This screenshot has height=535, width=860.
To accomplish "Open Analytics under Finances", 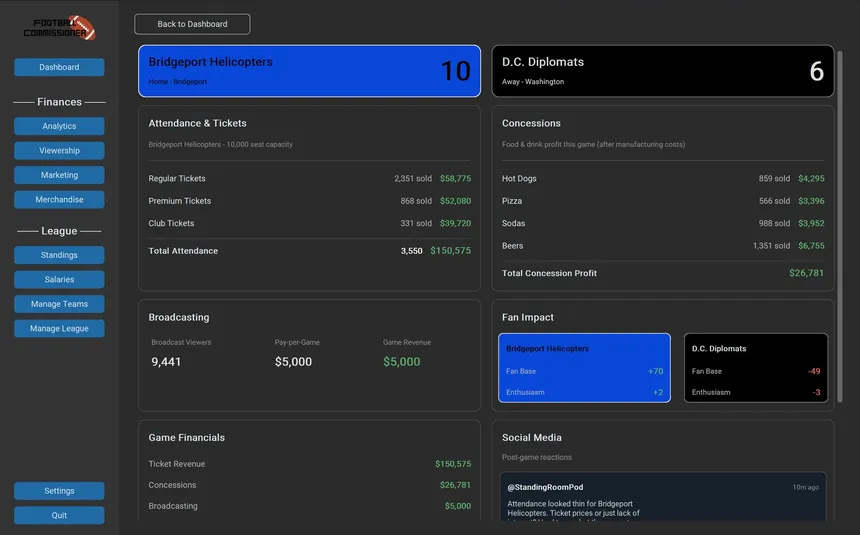I will tap(59, 126).
